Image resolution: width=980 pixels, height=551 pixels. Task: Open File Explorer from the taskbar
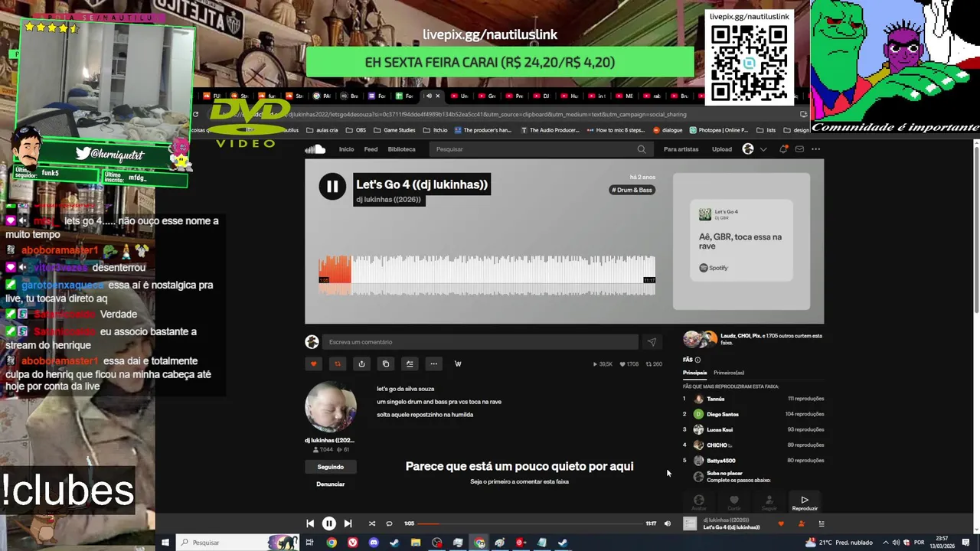[x=416, y=543]
